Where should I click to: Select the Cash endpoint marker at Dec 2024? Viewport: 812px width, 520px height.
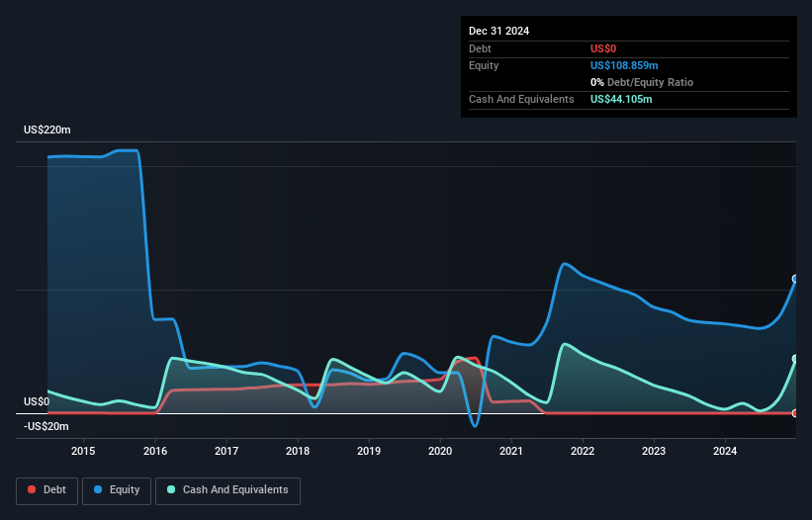click(795, 359)
